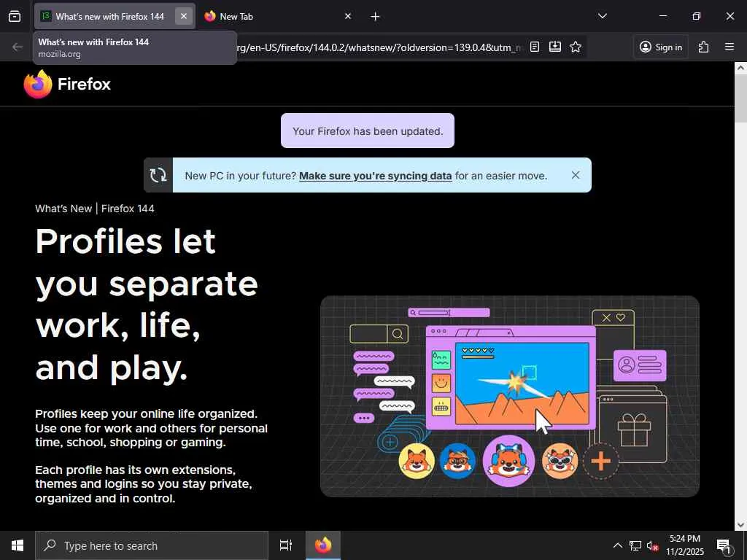This screenshot has height=560, width=747.
Task: Click the muted volume icon in tray
Action: [x=652, y=545]
